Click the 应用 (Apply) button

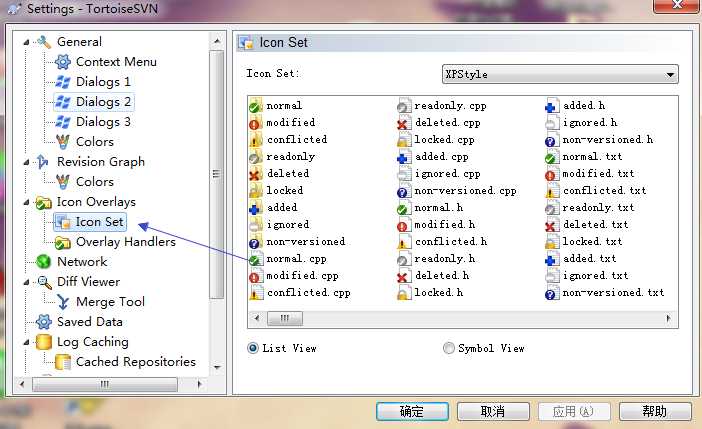574,411
